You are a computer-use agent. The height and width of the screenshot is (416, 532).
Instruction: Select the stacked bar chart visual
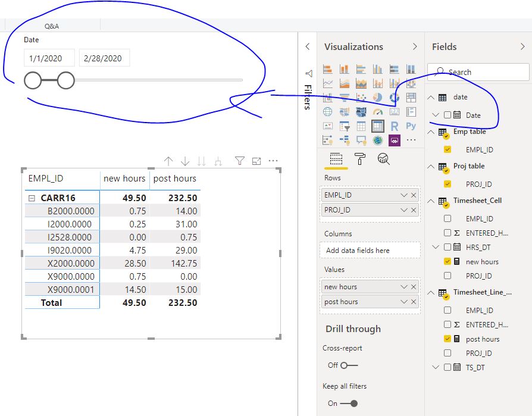(x=327, y=69)
